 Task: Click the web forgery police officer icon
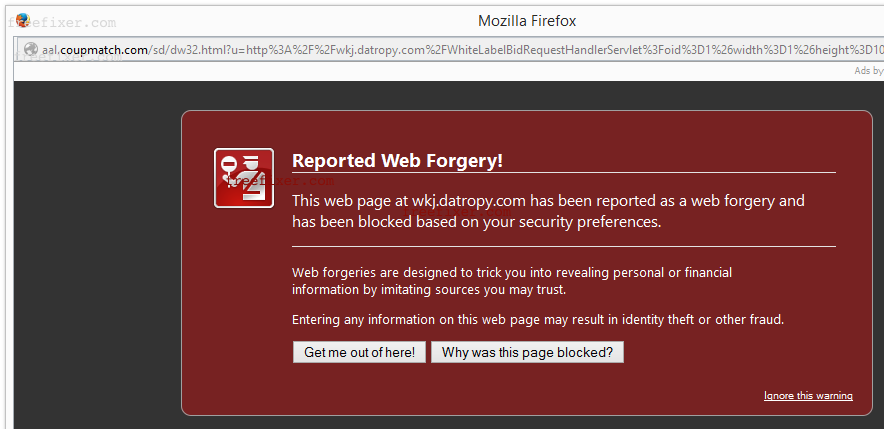click(244, 178)
